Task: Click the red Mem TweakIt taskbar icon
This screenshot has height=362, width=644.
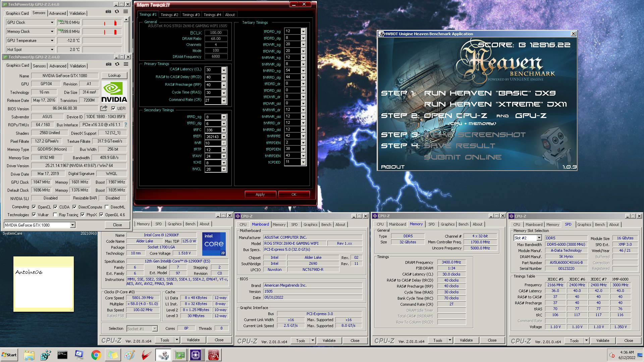Action: (x=213, y=355)
